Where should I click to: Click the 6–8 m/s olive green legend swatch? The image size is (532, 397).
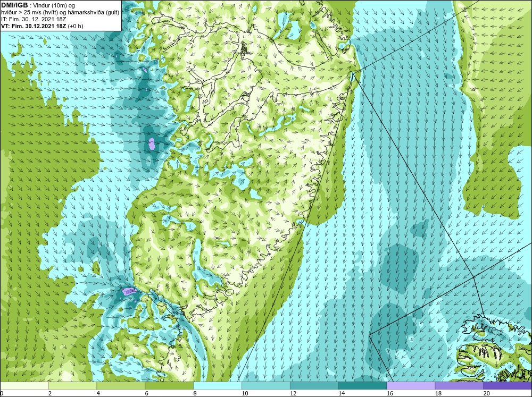[x=169, y=386]
